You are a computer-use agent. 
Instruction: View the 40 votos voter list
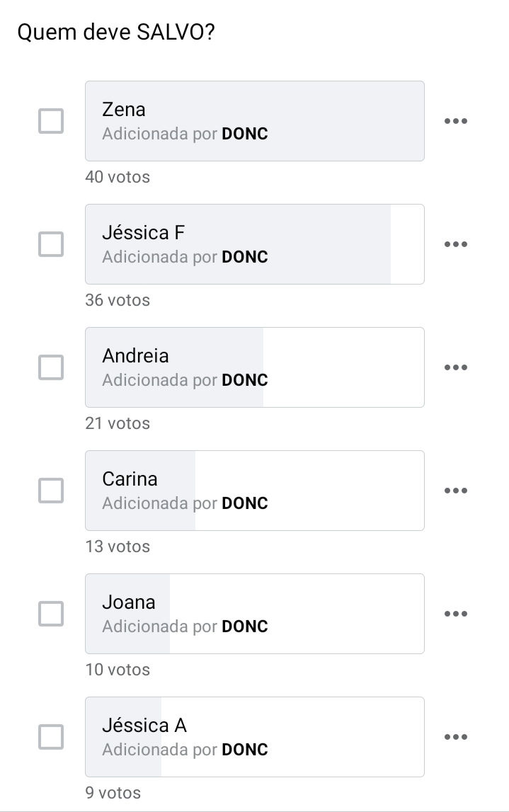point(118,177)
